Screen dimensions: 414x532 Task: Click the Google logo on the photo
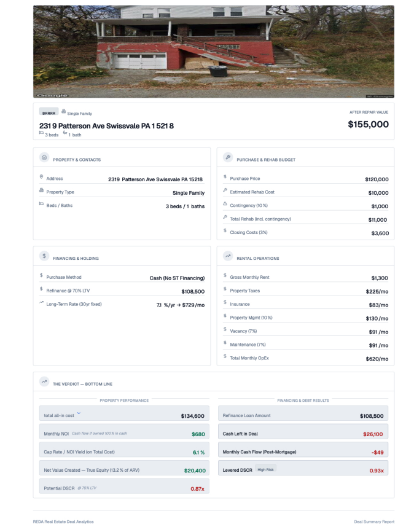pyautogui.click(x=53, y=95)
